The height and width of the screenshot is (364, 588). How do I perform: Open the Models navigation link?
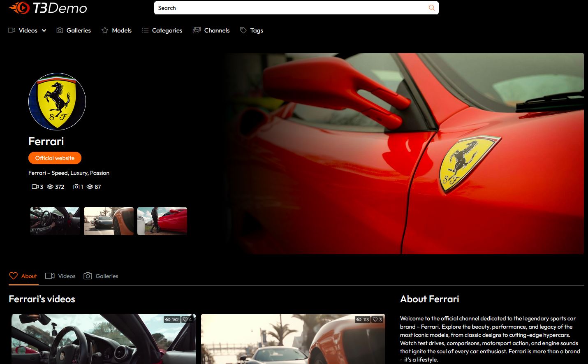[122, 30]
